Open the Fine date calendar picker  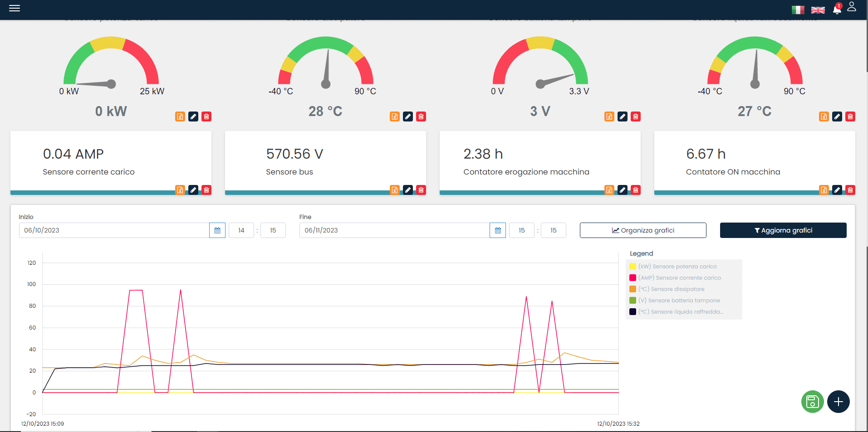(x=498, y=230)
